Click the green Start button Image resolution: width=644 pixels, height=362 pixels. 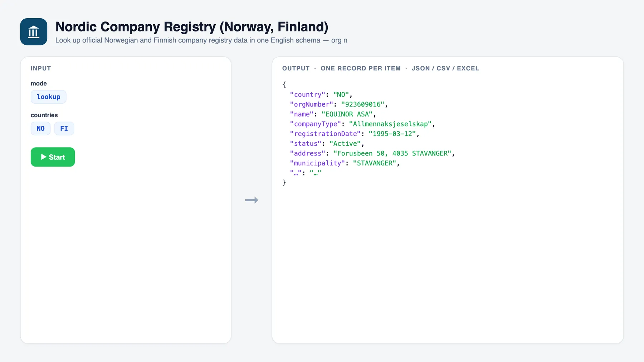pos(53,157)
